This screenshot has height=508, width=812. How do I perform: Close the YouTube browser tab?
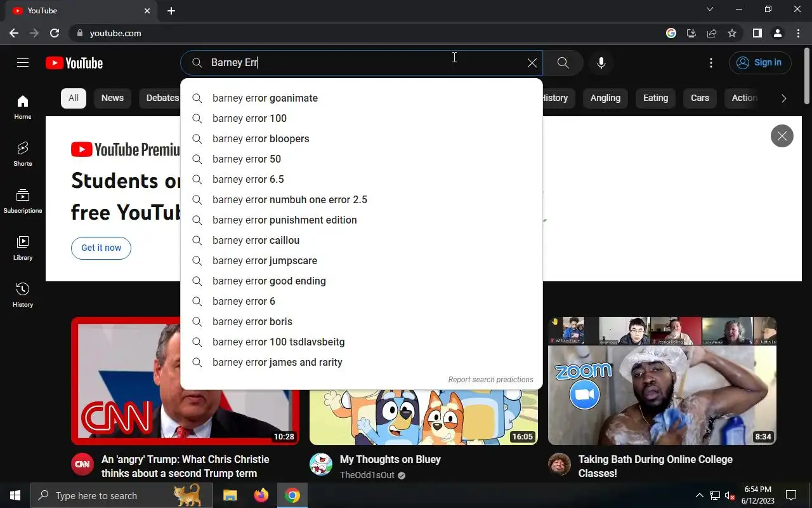coord(147,11)
